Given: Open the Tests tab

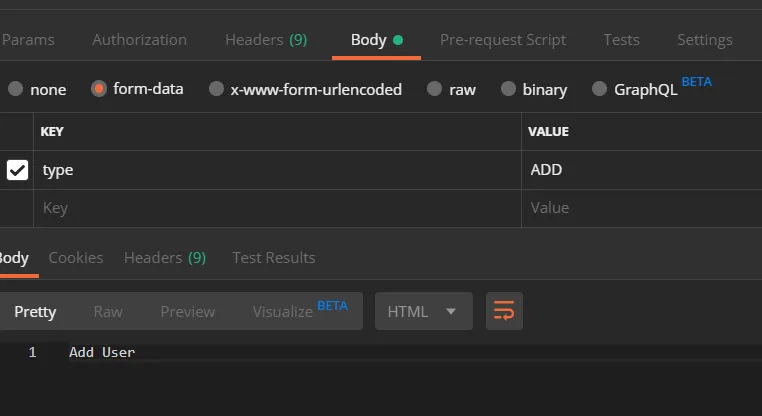Looking at the screenshot, I should click(x=621, y=40).
